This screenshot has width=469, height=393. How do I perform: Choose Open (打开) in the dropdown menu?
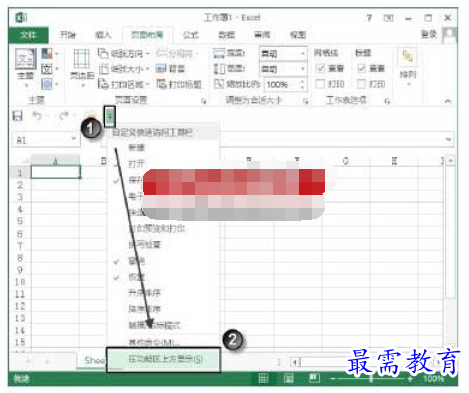163,163
